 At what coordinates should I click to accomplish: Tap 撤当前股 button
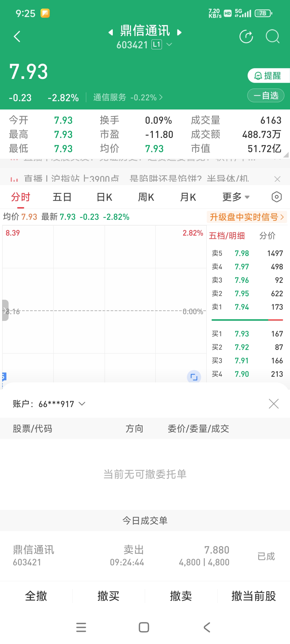tap(254, 596)
